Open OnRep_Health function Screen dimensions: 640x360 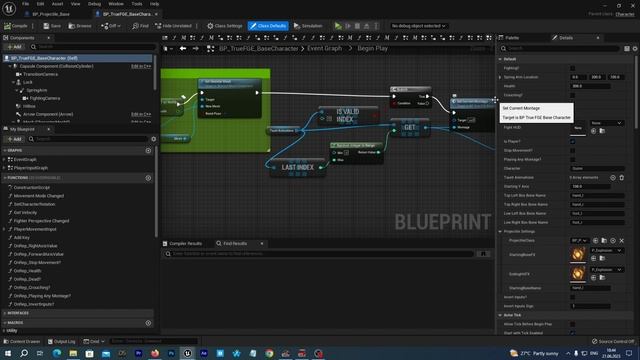(x=27, y=271)
